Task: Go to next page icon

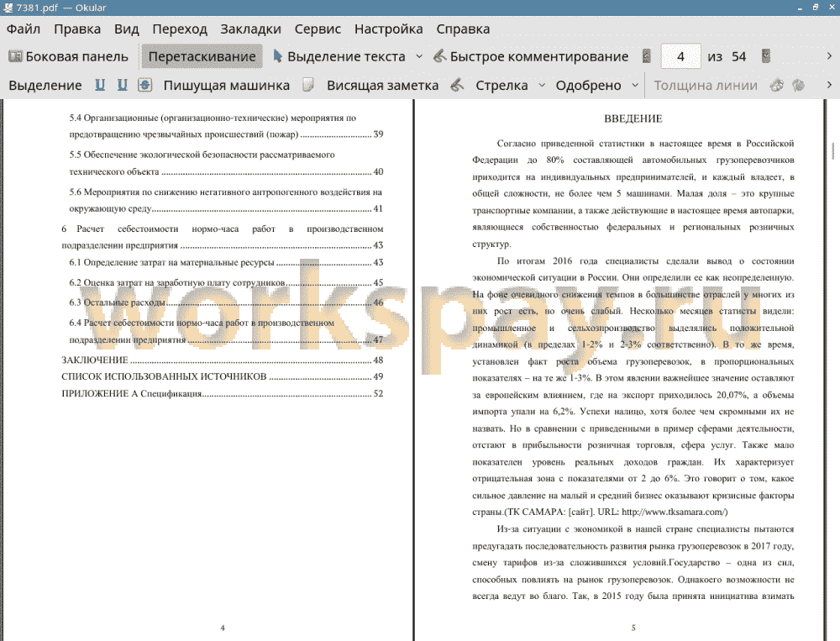Action: pyautogui.click(x=766, y=56)
